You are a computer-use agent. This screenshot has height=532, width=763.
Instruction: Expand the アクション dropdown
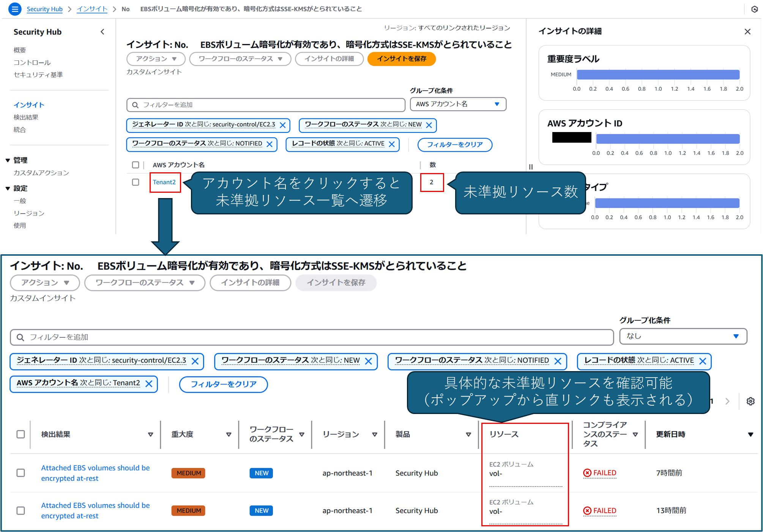tap(155, 59)
